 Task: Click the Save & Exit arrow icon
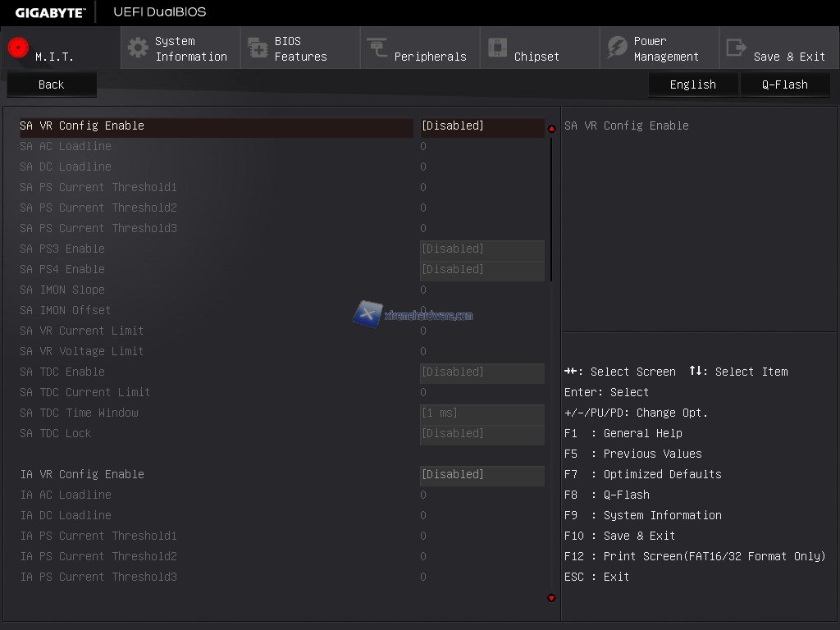tap(737, 48)
